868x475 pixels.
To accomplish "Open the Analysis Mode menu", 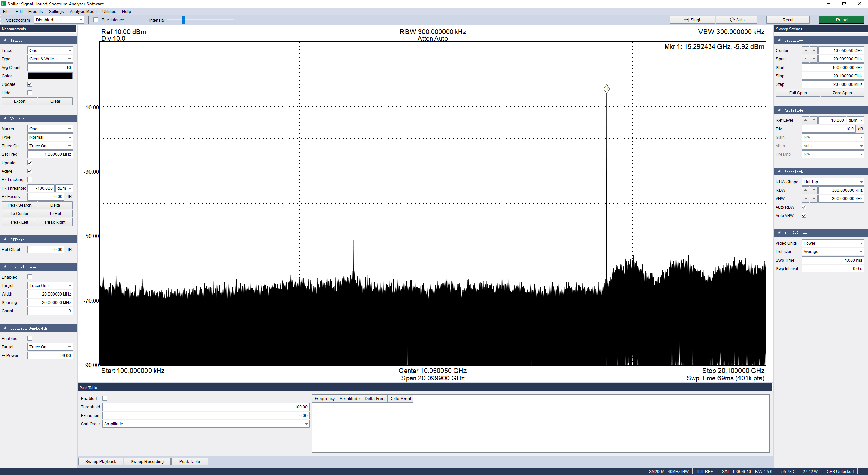I will tap(83, 11).
